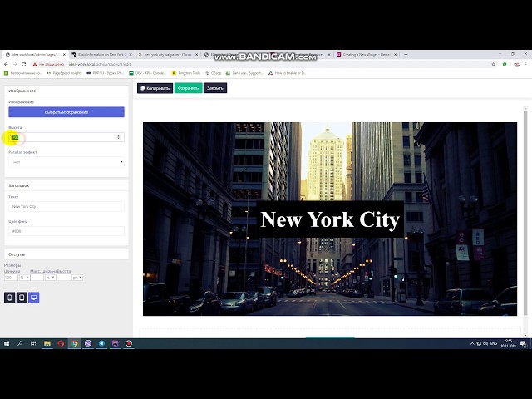Open Telegram from the taskbar

pos(101,343)
